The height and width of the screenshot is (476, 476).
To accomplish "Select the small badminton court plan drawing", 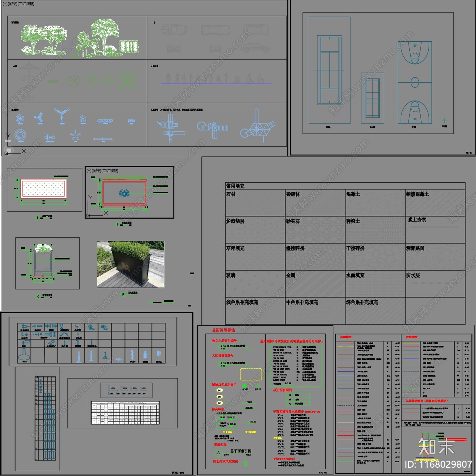I will [372, 98].
